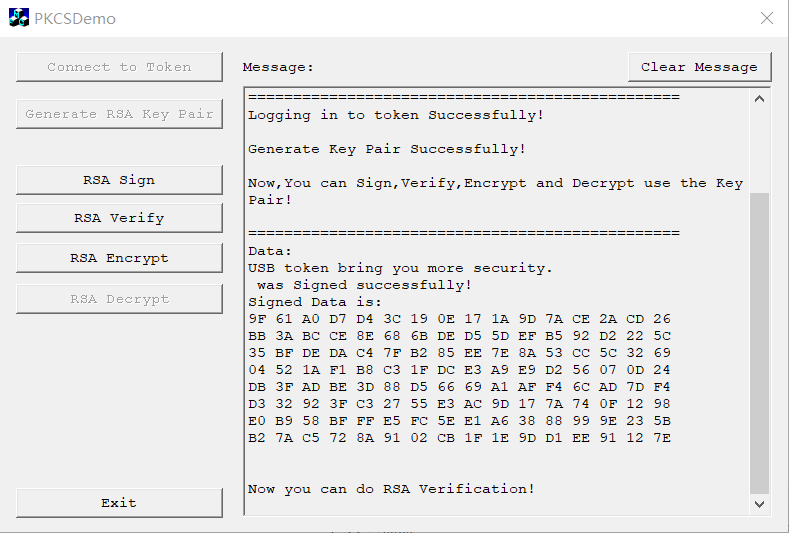The width and height of the screenshot is (789, 533).
Task: Click the scrollbar up arrow in message box
Action: [x=759, y=99]
